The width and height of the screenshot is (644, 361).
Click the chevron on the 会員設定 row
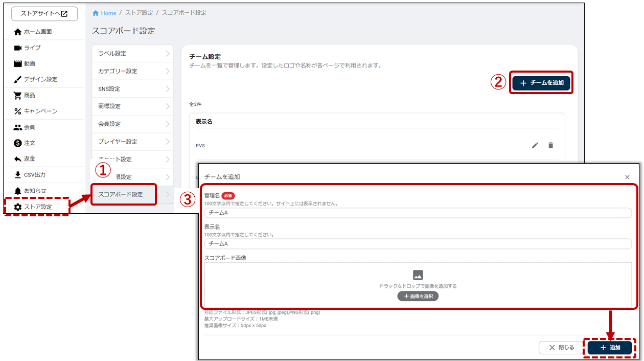pos(168,124)
